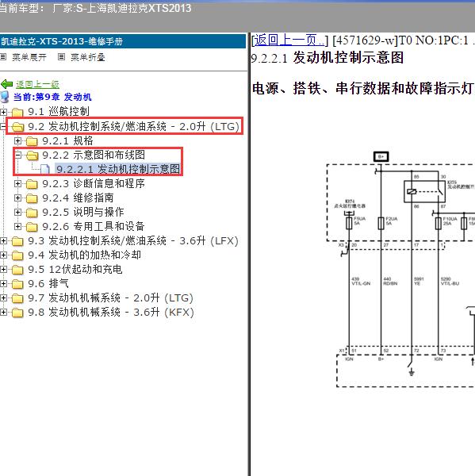Expand the 9.6 排气 node

(3, 284)
